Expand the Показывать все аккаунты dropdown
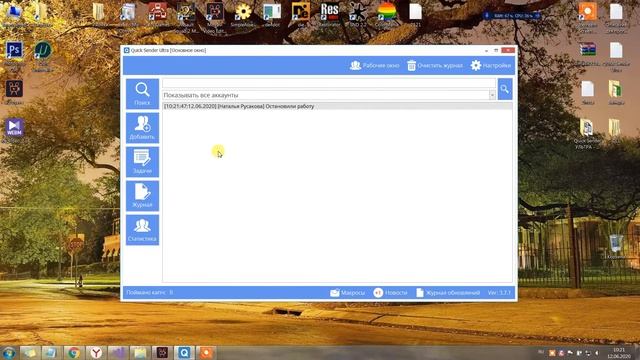Viewport: 640px width, 360px height. [x=492, y=95]
